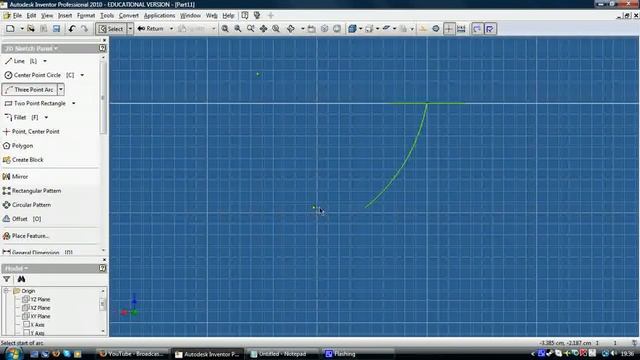Click the Pan hand-arrows icon
Image resolution: width=640 pixels, height=360 pixels.
263,29
